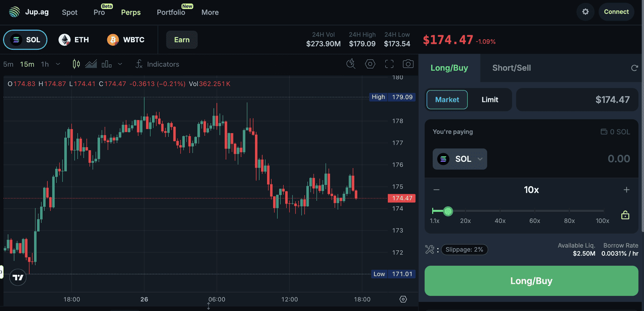Click the 24H Vol $273.90M value
644x311 pixels.
point(324,44)
